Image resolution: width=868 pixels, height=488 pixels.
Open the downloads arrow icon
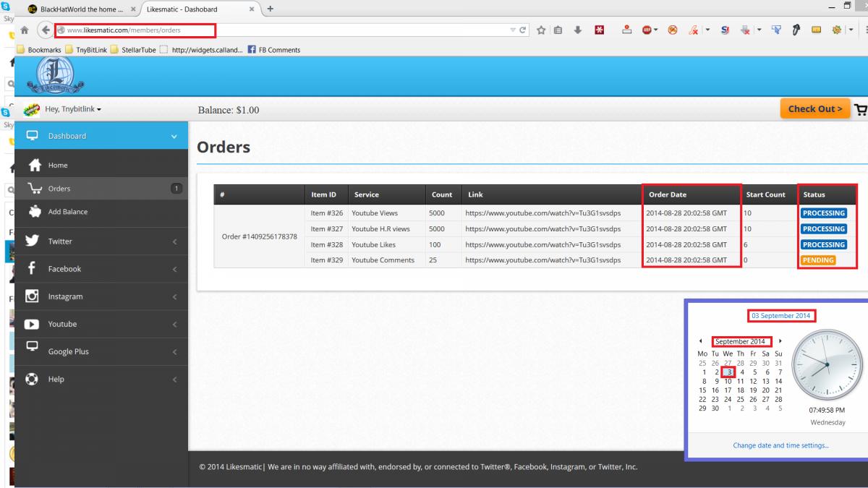pyautogui.click(x=578, y=30)
